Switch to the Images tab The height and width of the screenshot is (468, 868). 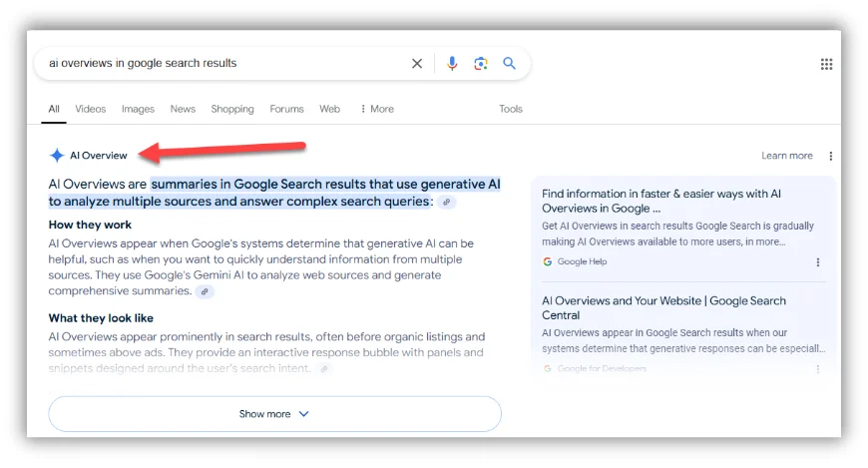coord(138,109)
